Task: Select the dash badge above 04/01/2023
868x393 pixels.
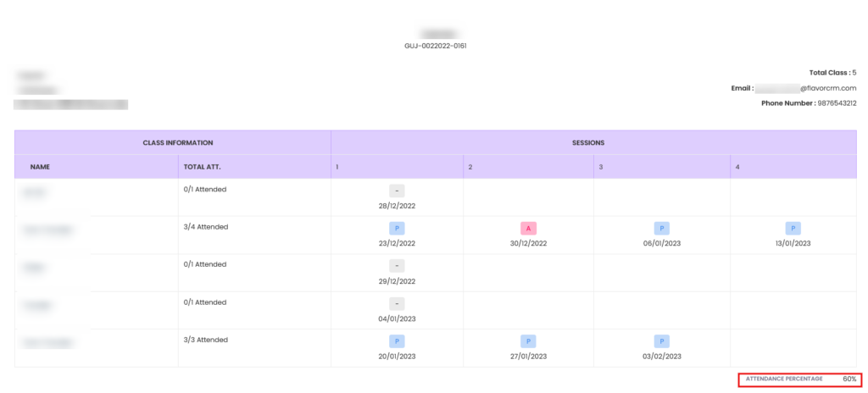Action: [397, 303]
